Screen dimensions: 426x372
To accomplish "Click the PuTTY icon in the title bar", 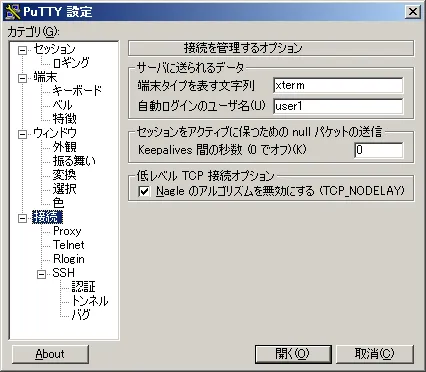I will [13, 12].
